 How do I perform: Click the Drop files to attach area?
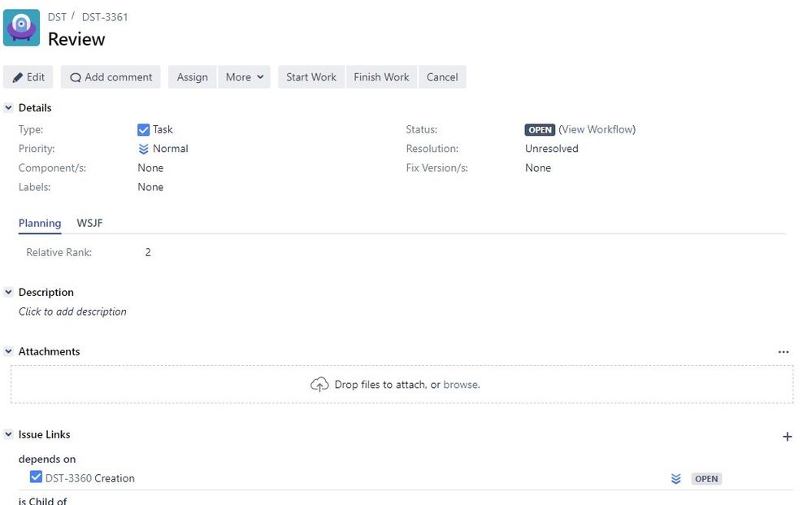[x=402, y=385]
